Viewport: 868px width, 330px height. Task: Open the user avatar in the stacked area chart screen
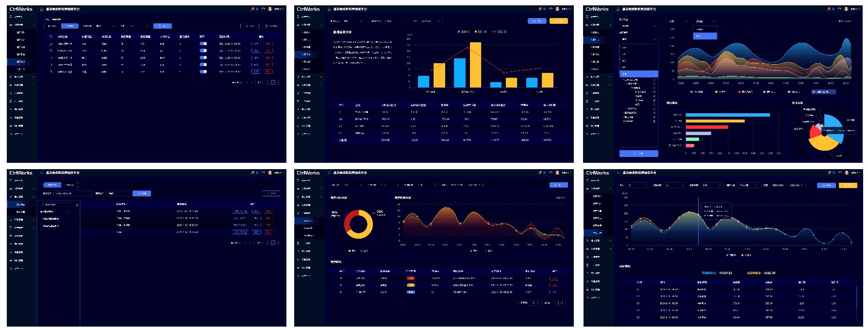point(846,9)
